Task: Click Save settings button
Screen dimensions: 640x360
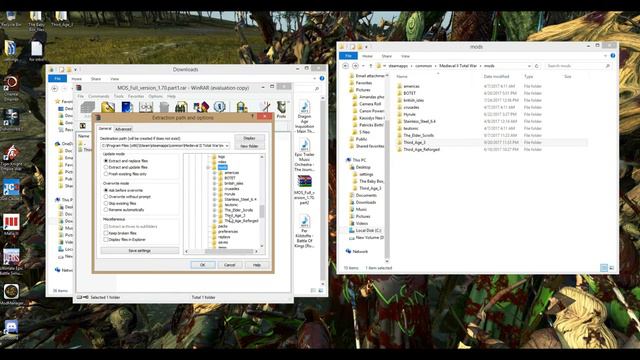Action: click(x=140, y=251)
